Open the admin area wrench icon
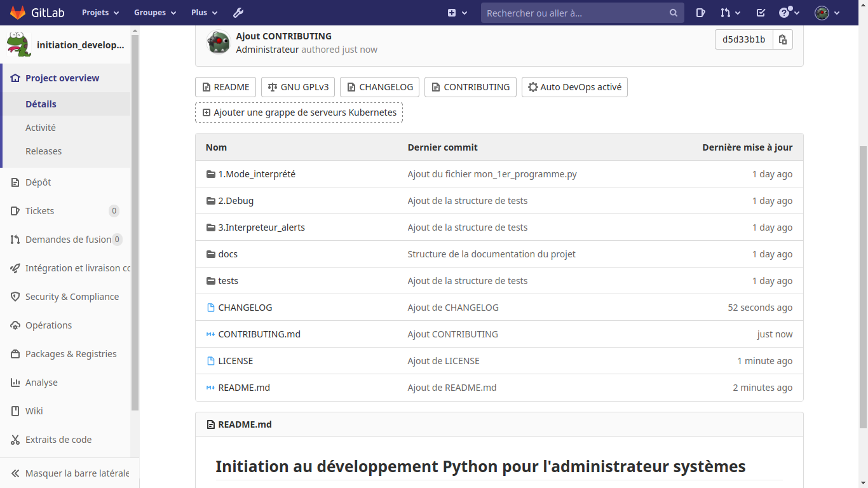Screen dimensions: 868x488 (x=238, y=13)
